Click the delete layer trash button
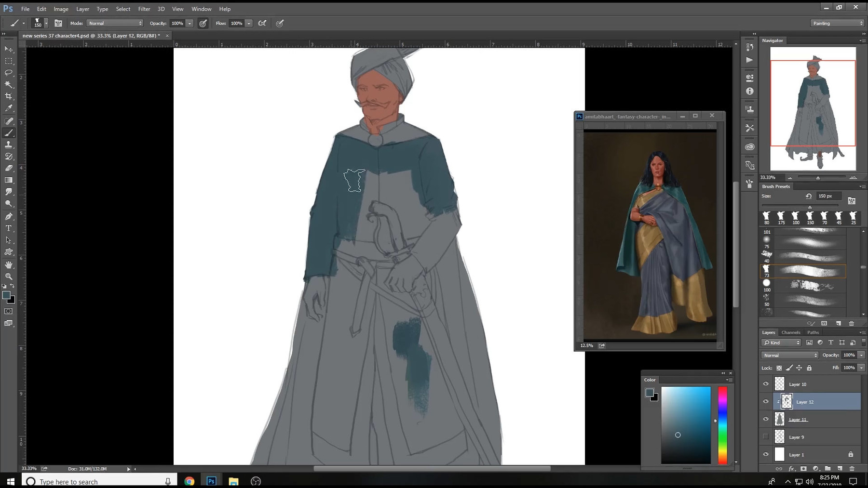The image size is (868, 488). (x=853, y=468)
